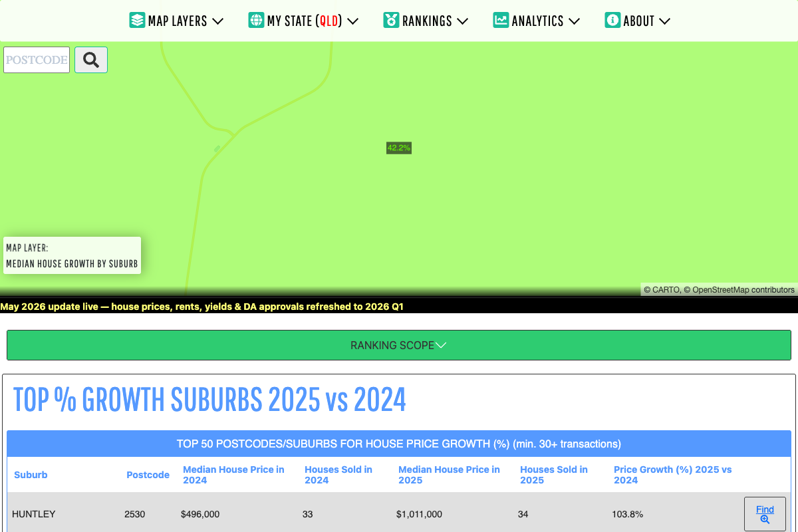Click Median House Price in 2025 header
Screen dimensions: 798x532
click(x=449, y=475)
